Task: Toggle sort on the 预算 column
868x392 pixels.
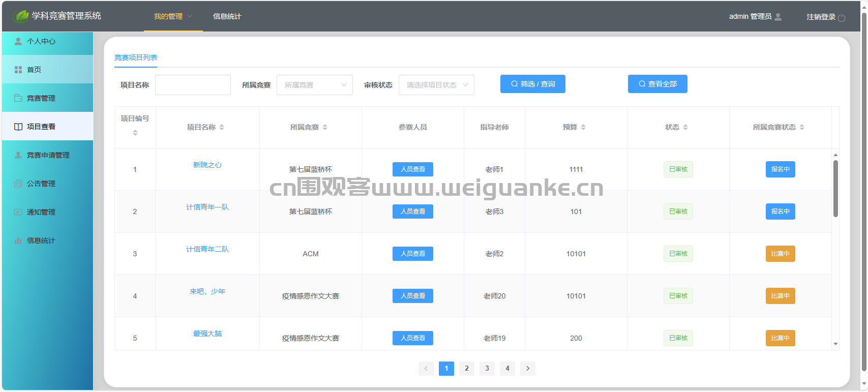Action: click(x=583, y=127)
